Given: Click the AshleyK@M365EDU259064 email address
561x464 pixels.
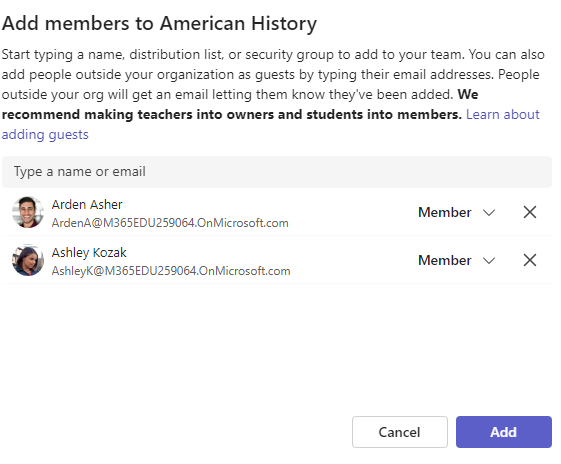Looking at the screenshot, I should coord(171,271).
